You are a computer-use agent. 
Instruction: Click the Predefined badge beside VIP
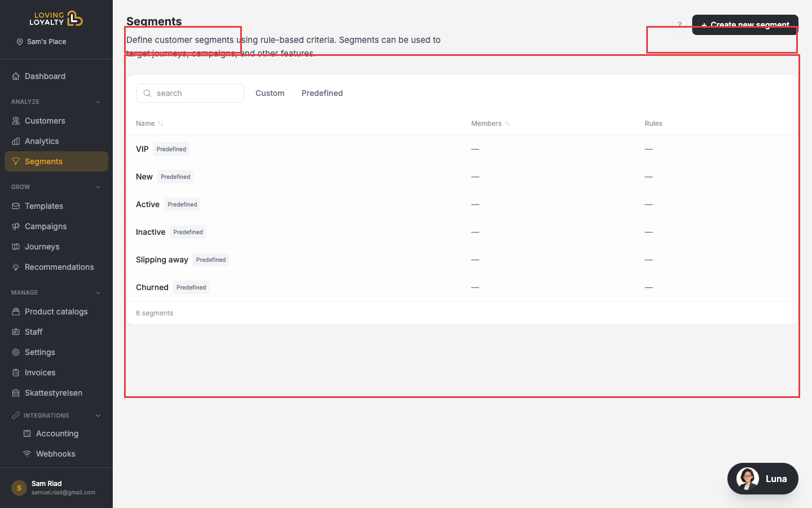pos(171,149)
